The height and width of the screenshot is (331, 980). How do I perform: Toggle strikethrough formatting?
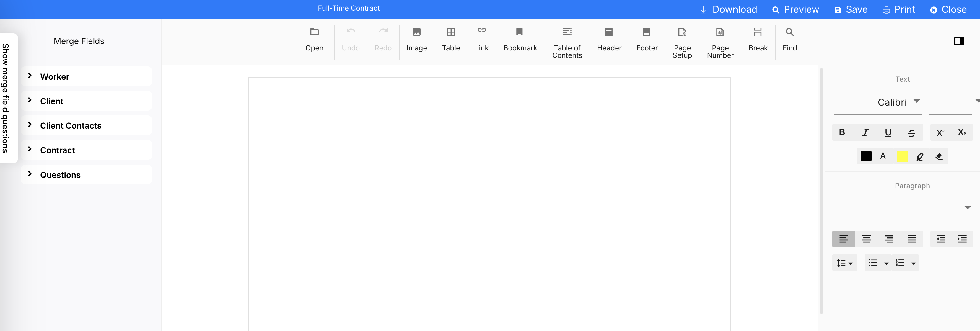tap(911, 132)
